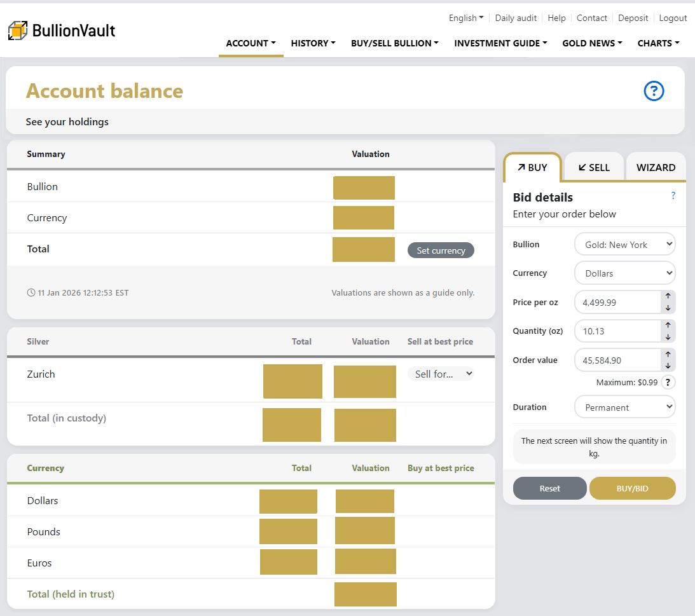Screen dimensions: 695x616
Task: Open the CHARTS navigation menu
Action: click(x=658, y=43)
